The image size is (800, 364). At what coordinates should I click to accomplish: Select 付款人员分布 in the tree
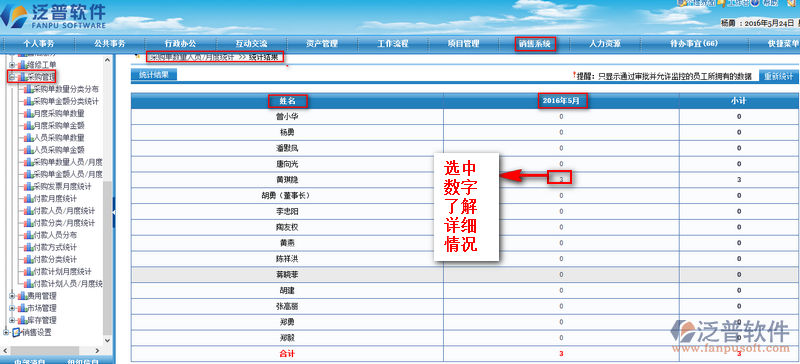click(55, 235)
